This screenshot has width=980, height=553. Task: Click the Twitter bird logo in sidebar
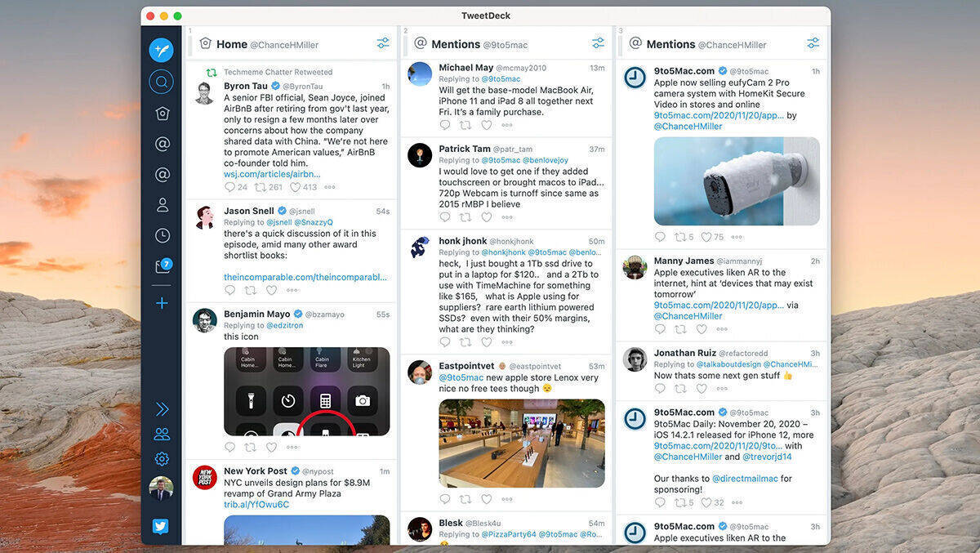(161, 526)
